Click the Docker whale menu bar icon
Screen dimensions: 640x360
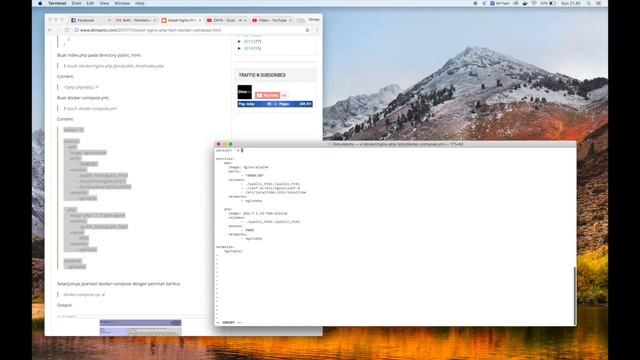[525, 3]
